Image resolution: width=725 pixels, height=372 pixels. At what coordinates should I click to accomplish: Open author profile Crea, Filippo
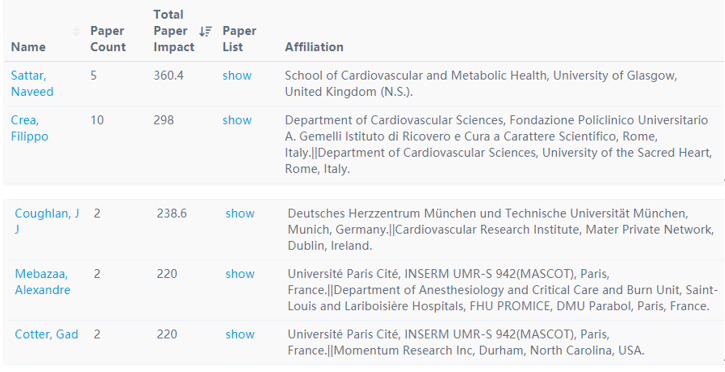point(30,128)
